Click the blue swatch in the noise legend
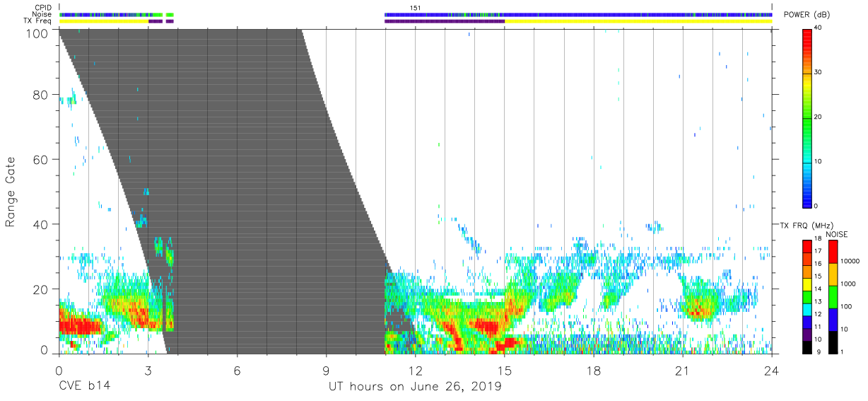Image resolution: width=868 pixels, height=401 pixels. (833, 320)
